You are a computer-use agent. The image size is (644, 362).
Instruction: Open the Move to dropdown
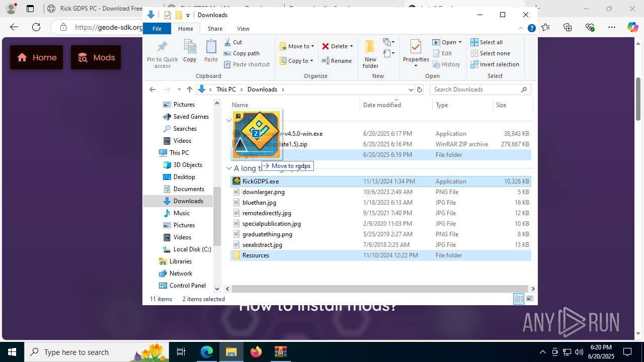pos(297,46)
